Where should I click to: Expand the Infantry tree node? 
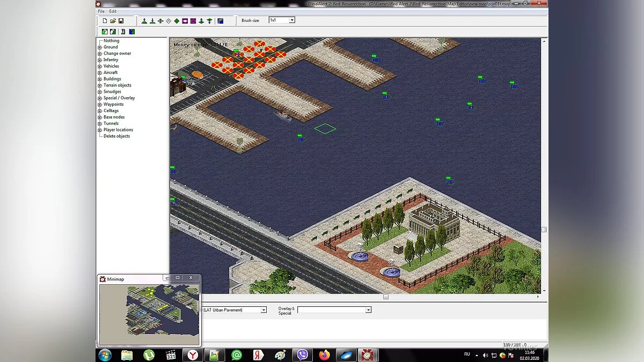(x=100, y=60)
